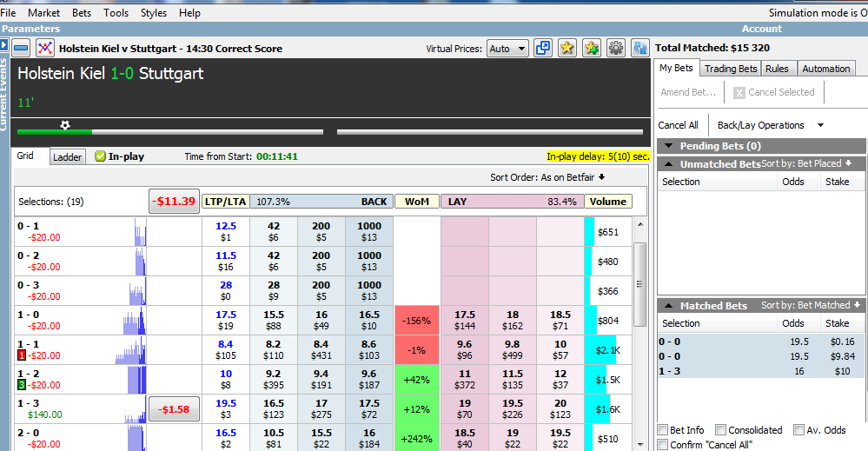Expand the Current Events side panel arrow
This screenshot has height=451, width=868.
(x=3, y=45)
